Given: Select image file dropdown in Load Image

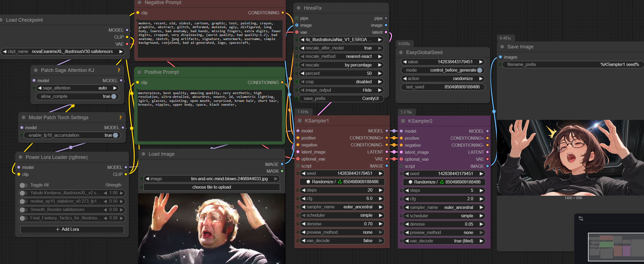Looking at the screenshot, I should [212, 179].
